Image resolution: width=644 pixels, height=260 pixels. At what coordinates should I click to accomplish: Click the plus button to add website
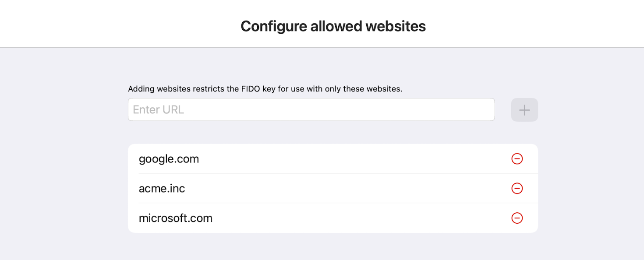coord(524,110)
